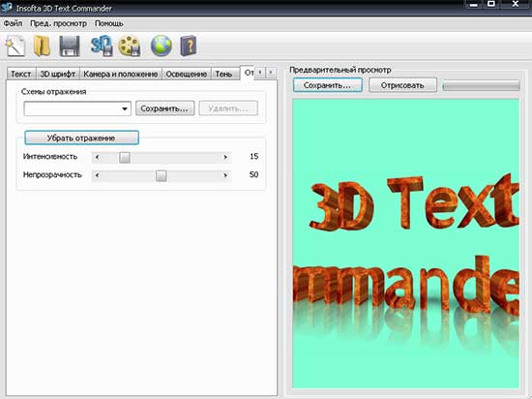Switch to the Тень tab

(x=223, y=74)
